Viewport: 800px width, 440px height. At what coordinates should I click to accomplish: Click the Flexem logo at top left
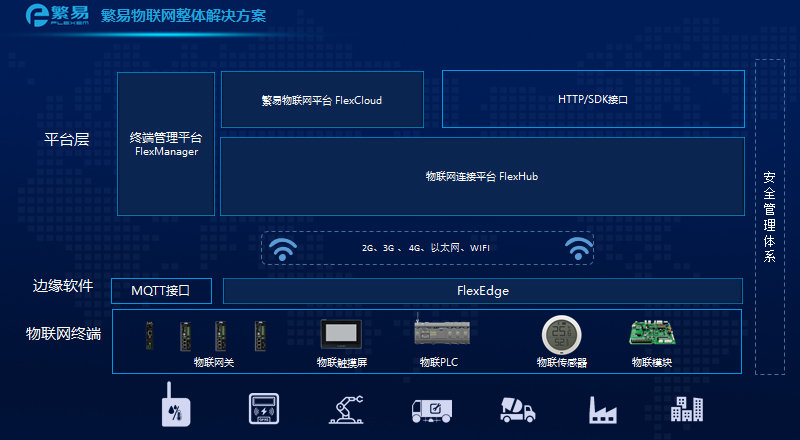pyautogui.click(x=57, y=15)
